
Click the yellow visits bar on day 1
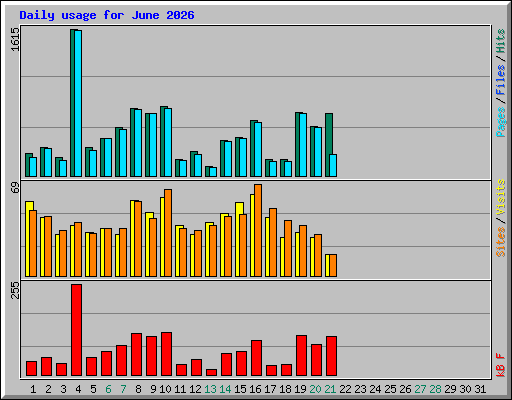click(x=28, y=239)
